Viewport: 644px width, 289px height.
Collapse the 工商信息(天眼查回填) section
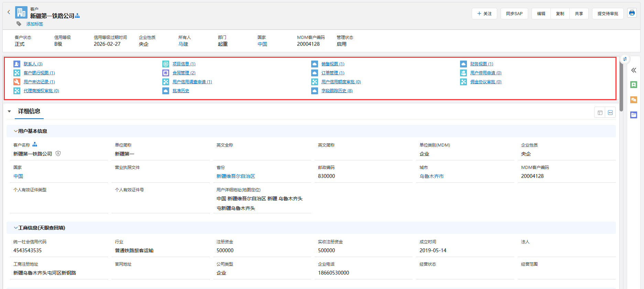(16, 228)
